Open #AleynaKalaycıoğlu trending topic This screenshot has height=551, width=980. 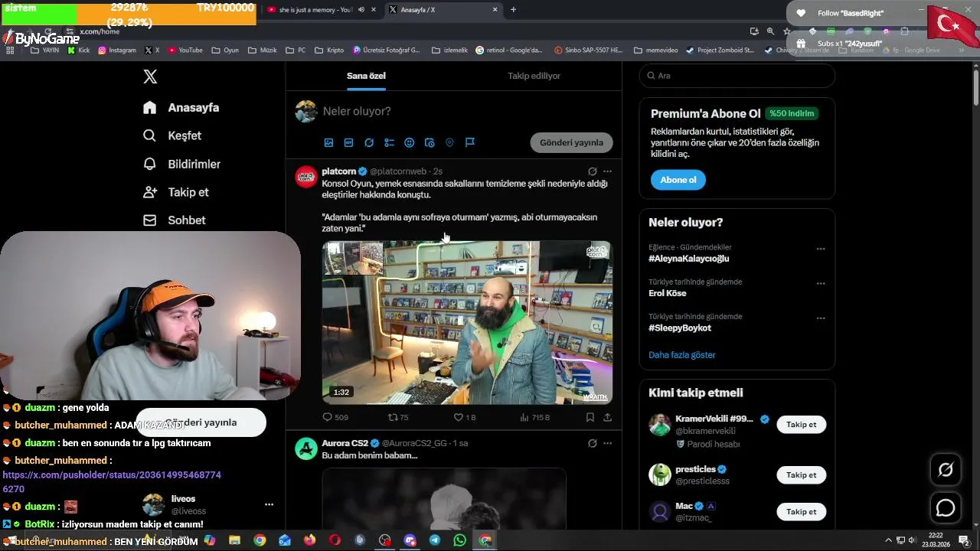coord(688,259)
